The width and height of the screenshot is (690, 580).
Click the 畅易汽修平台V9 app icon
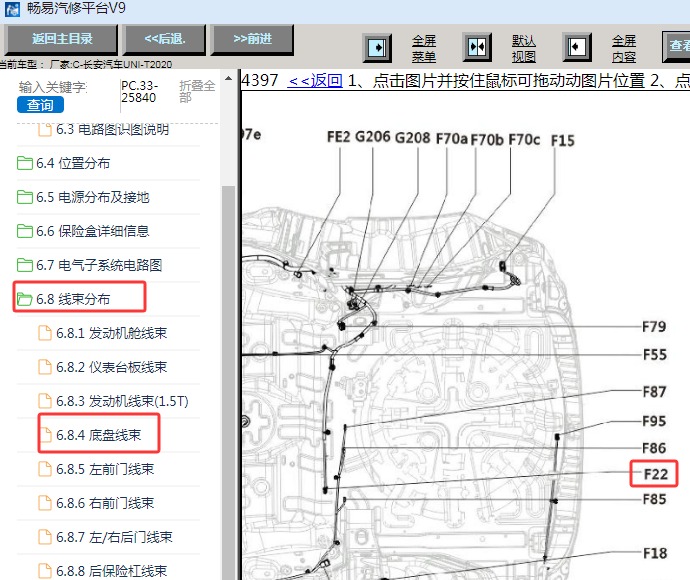(12, 9)
